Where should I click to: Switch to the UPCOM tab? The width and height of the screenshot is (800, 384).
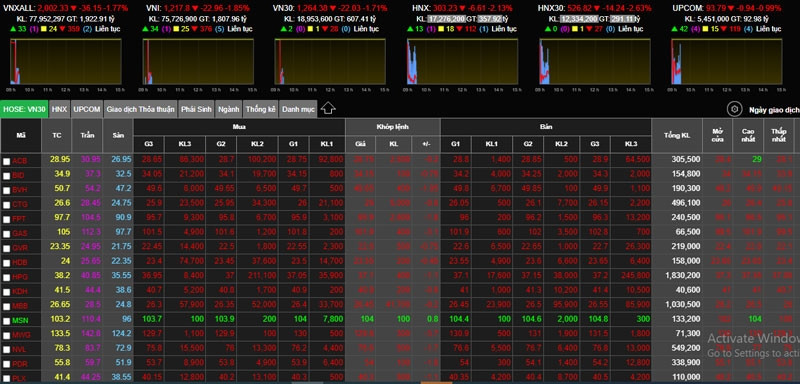click(x=86, y=109)
